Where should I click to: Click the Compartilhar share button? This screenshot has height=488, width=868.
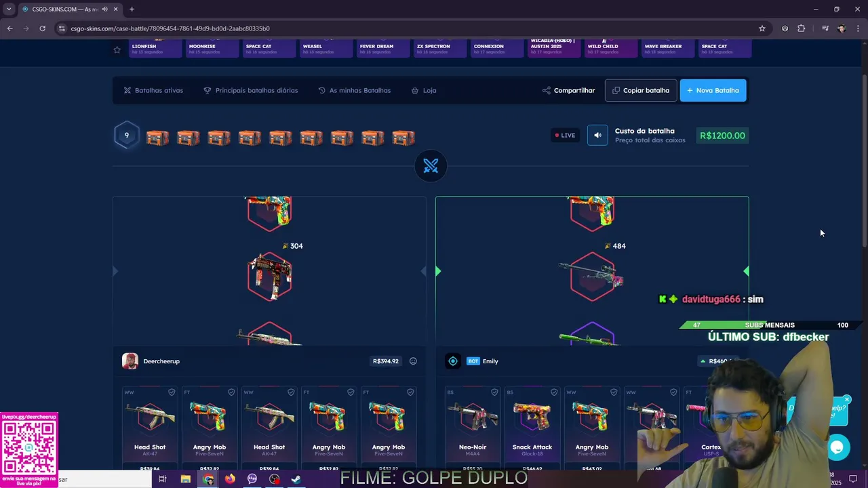point(568,90)
